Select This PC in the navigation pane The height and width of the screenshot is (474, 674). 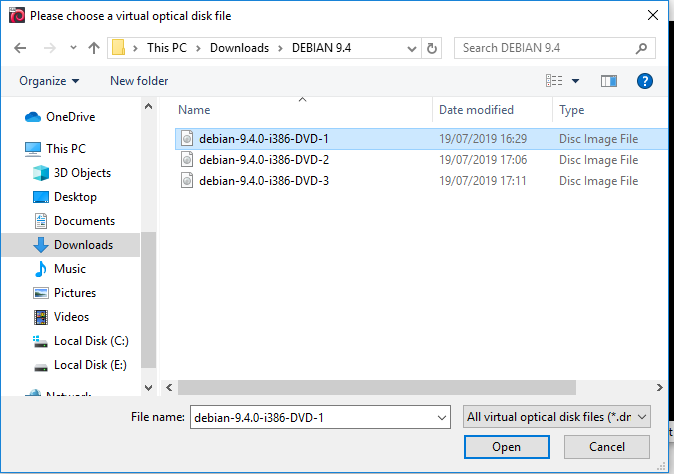pyautogui.click(x=55, y=149)
